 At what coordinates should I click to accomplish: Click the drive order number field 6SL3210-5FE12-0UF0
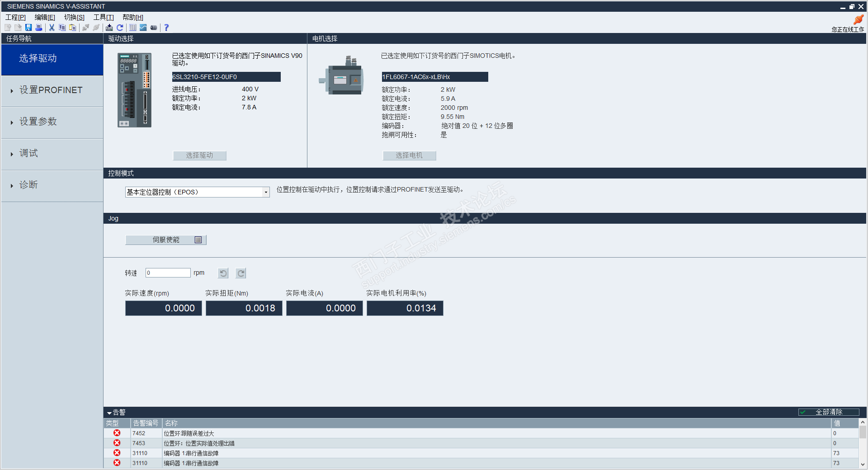(226, 77)
